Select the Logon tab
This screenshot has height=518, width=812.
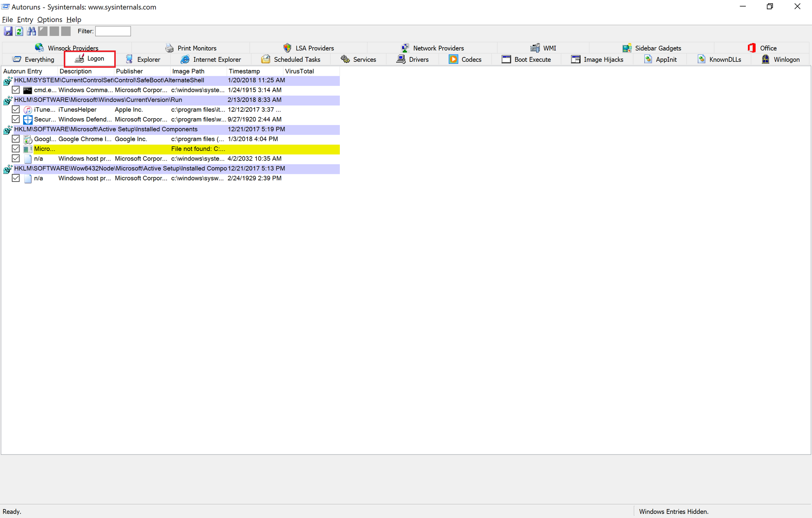tap(90, 59)
